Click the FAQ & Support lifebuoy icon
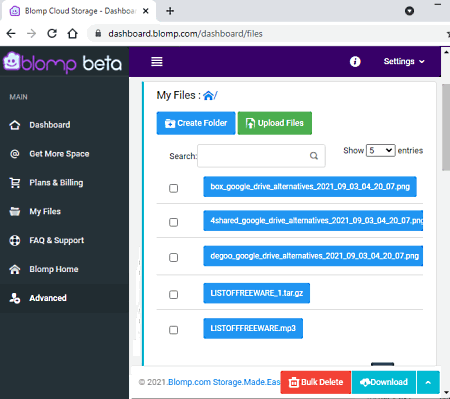Screen dimensions: 450x399 [x=15, y=240]
